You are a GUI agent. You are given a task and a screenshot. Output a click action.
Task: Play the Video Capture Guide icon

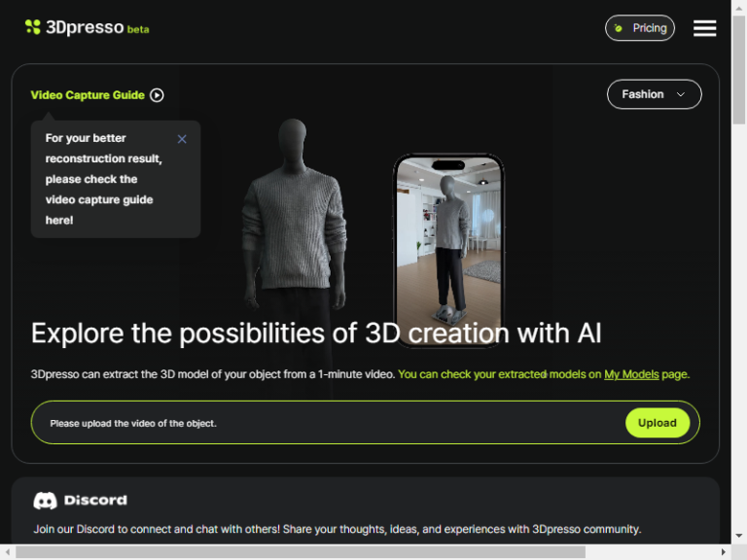[157, 95]
